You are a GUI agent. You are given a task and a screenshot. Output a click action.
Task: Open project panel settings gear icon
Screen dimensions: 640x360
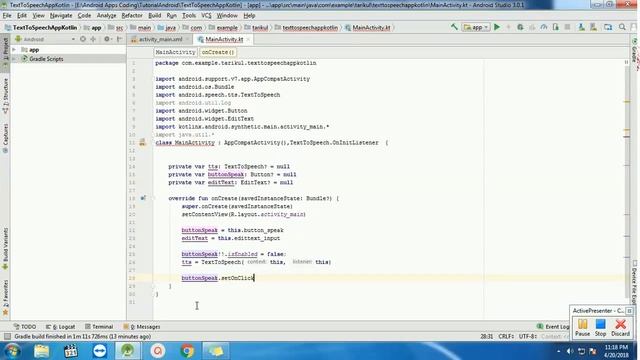(x=107, y=39)
